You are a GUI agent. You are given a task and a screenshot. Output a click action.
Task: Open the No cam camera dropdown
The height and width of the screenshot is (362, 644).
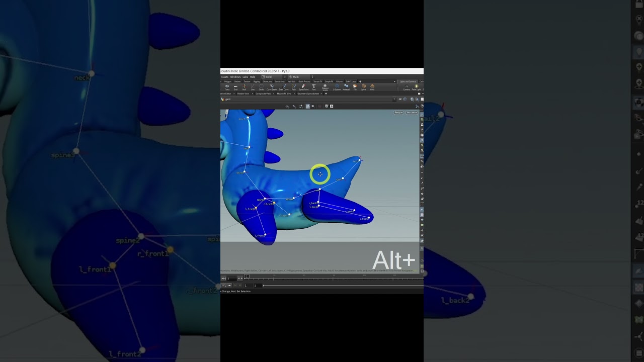tap(412, 112)
